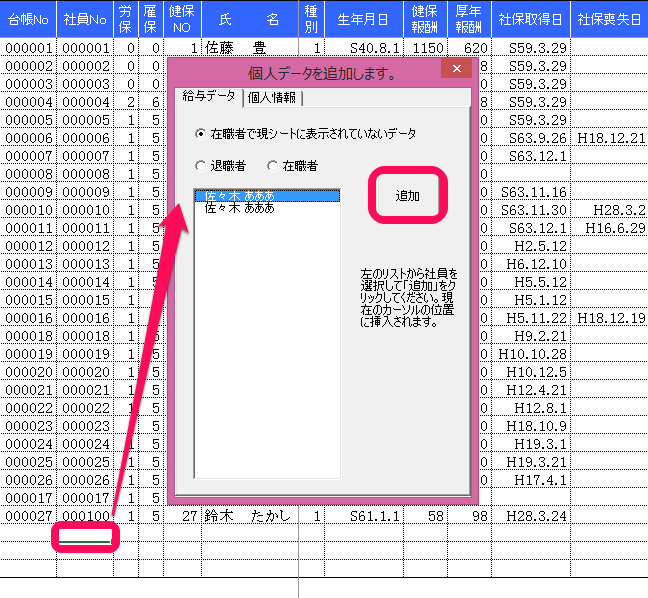Image resolution: width=648 pixels, height=598 pixels.
Task: Click the 厚年報酬 column header
Action: 469,19
